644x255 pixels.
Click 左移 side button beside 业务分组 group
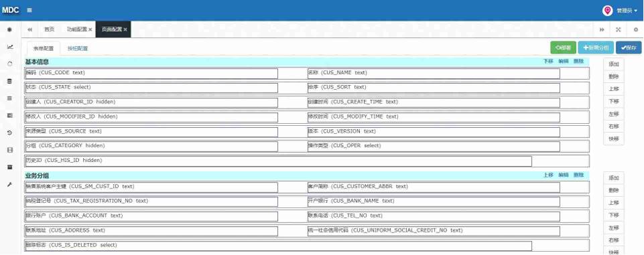(614, 228)
